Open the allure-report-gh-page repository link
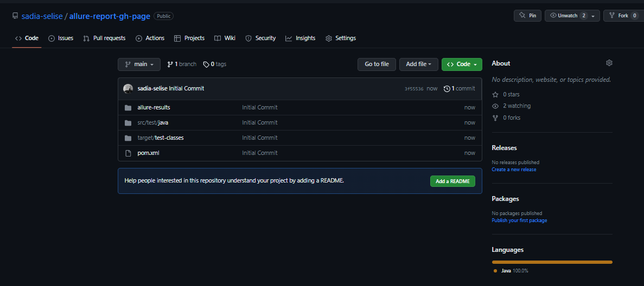Image resolution: width=644 pixels, height=286 pixels. (x=110, y=16)
